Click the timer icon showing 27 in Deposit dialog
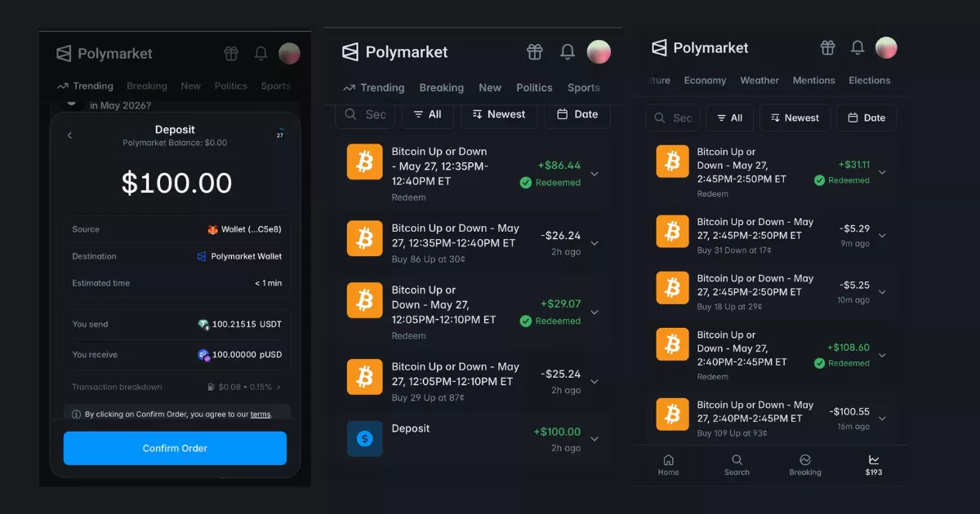This screenshot has height=514, width=980. click(279, 133)
